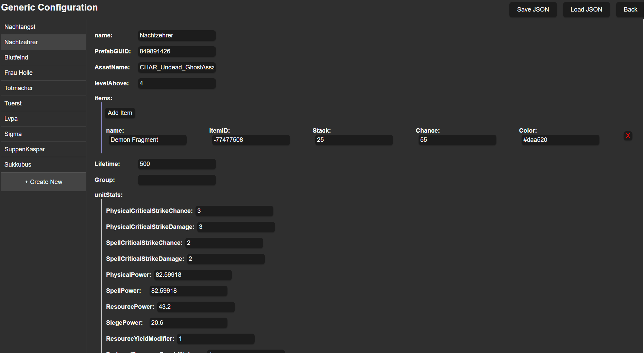Screen dimensions: 644x353
Task: Select the Lvpa entry
Action: coord(44,119)
